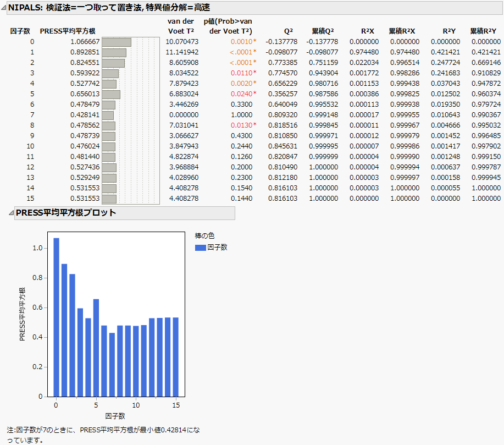Click the blue 因子数 legend color swatch
Screen dimensions: 504x445
coord(201,248)
